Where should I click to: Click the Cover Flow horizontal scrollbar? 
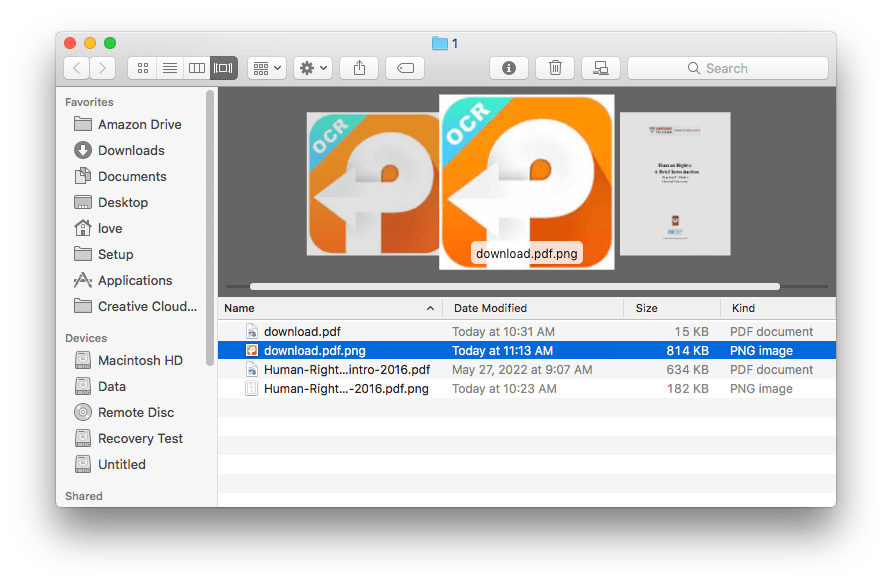point(515,287)
